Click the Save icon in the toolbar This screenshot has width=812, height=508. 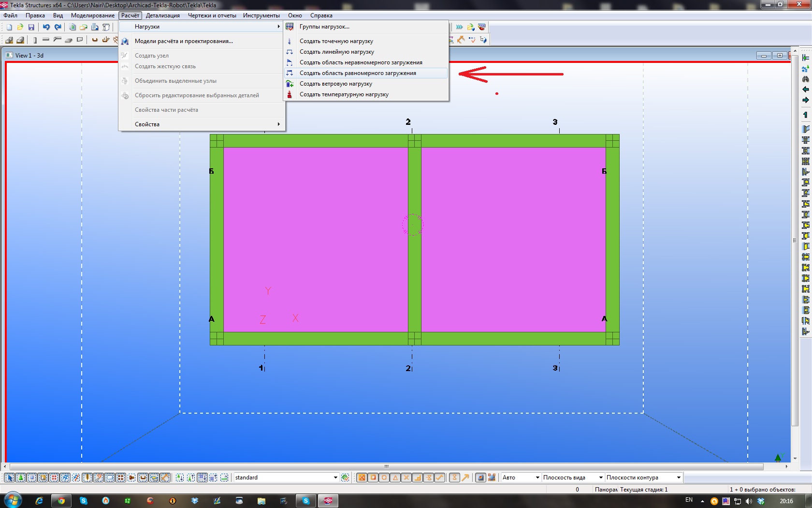click(x=31, y=27)
